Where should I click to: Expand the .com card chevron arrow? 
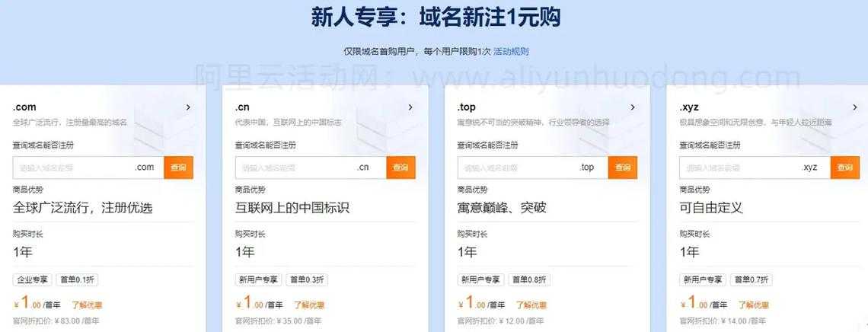tap(188, 107)
